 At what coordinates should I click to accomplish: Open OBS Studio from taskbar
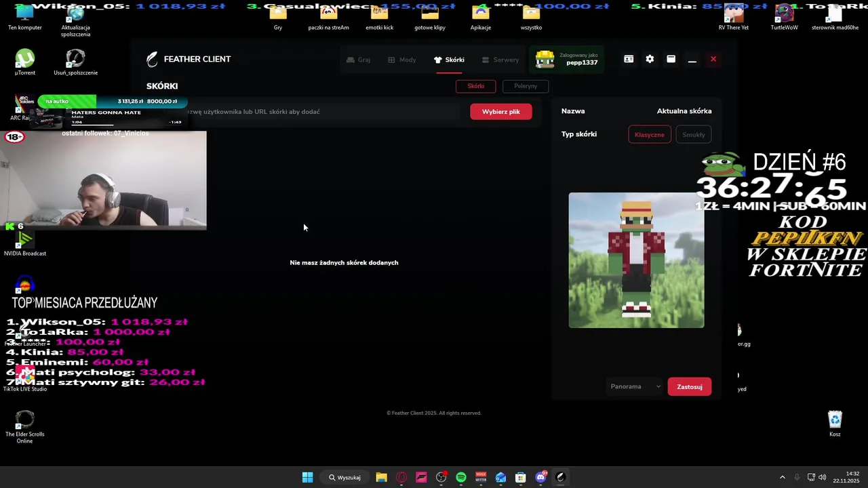[x=441, y=477]
